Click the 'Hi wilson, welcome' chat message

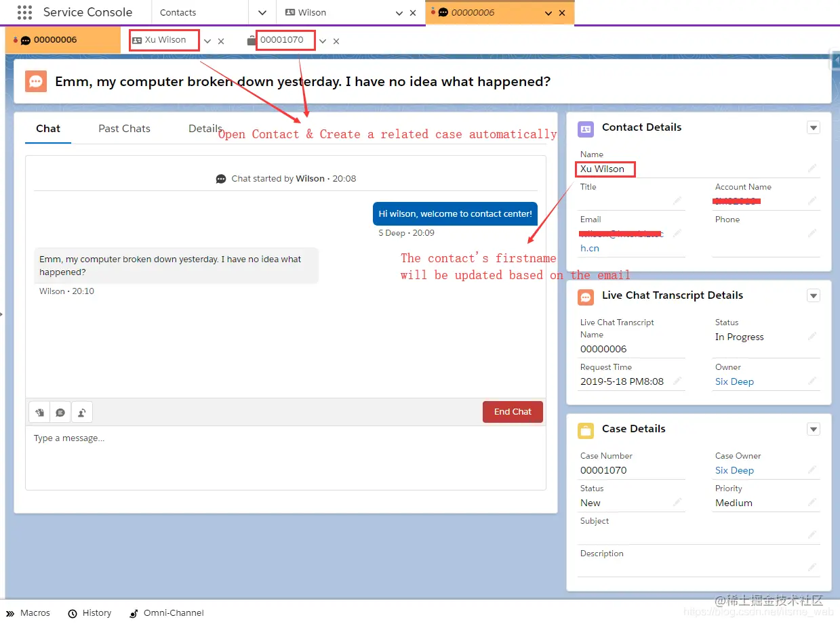click(x=455, y=213)
